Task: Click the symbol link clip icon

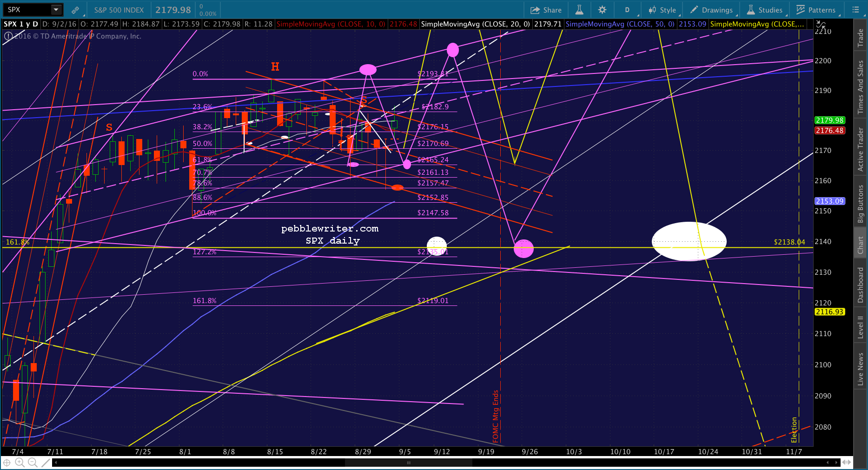Action: pos(75,10)
